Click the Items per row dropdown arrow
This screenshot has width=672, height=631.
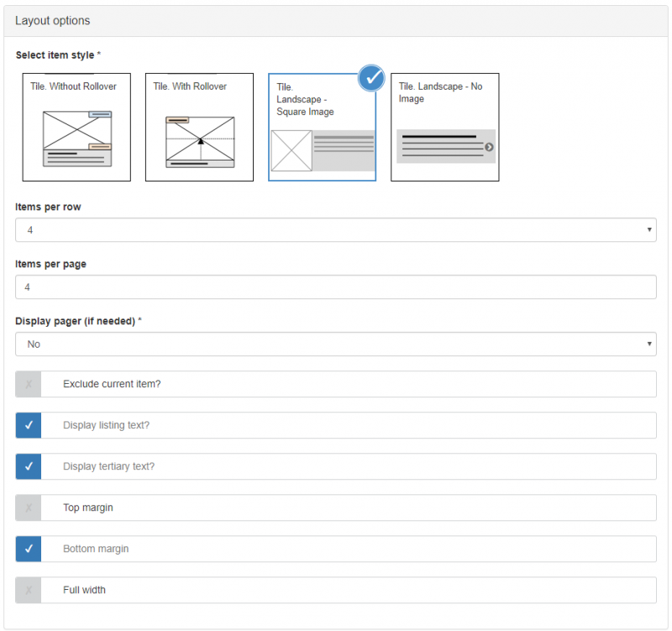coord(649,229)
